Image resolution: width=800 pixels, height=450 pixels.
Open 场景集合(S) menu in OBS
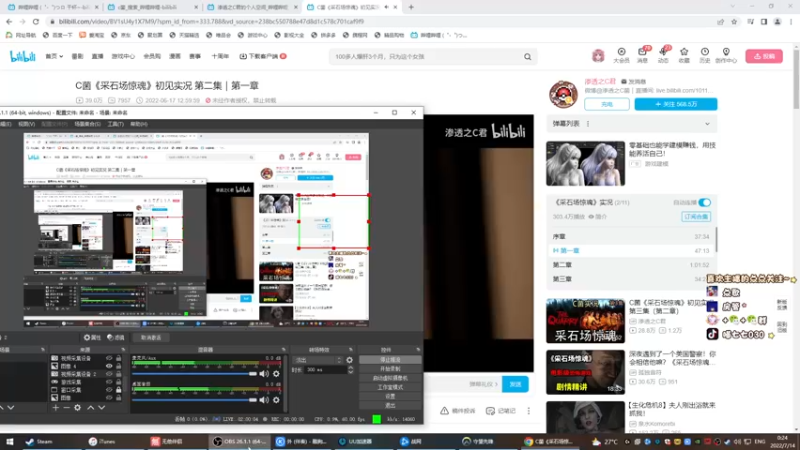click(87, 124)
